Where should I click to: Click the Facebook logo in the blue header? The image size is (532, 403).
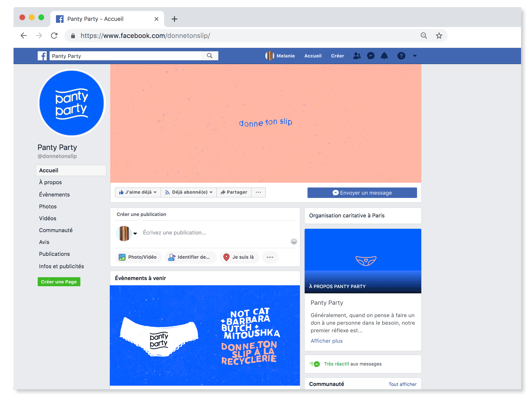[42, 56]
